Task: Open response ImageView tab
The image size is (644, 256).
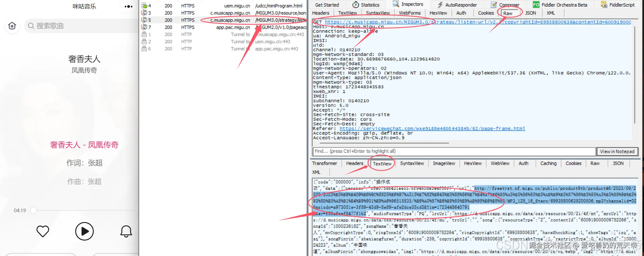Action: point(444,163)
